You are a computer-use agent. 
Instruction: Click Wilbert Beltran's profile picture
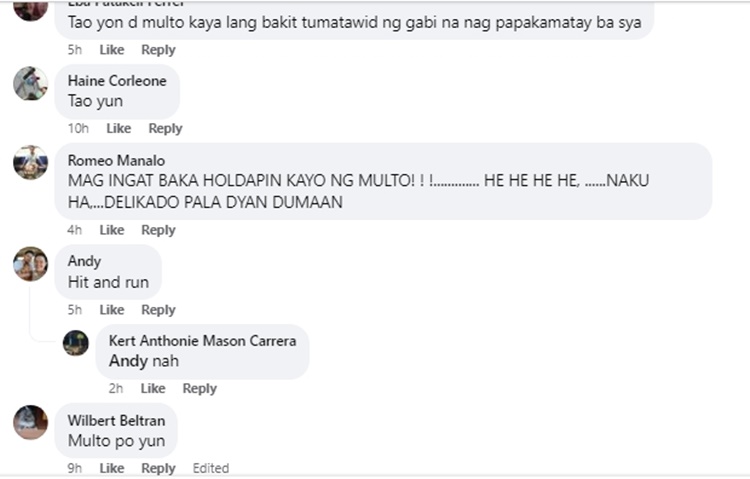click(31, 422)
